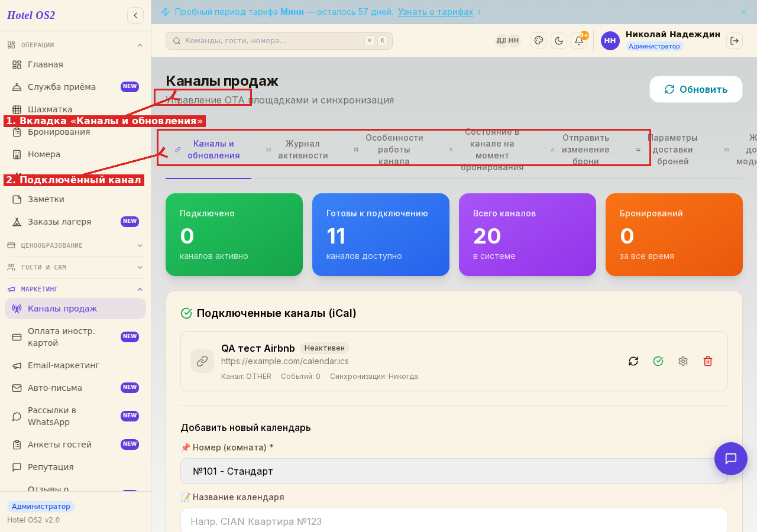Screen dimensions: 757x532
Task: Select Каналы продаж in the sidebar
Action: pos(75,309)
